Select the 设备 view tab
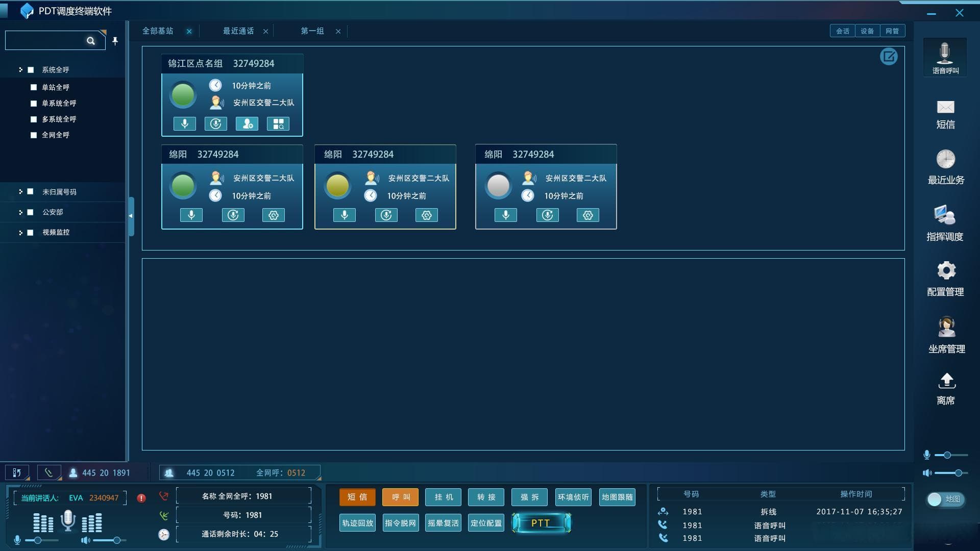 pyautogui.click(x=867, y=31)
